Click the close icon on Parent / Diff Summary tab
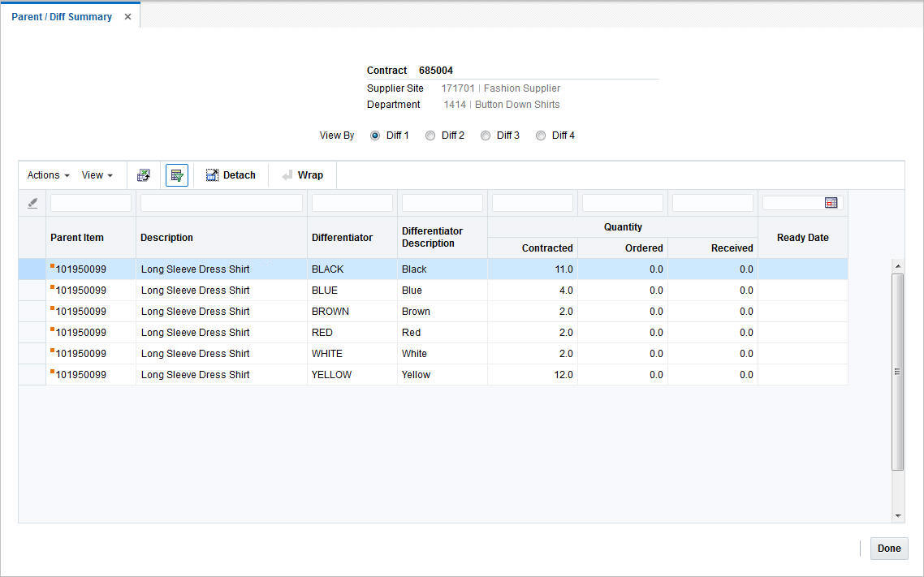 tap(127, 15)
